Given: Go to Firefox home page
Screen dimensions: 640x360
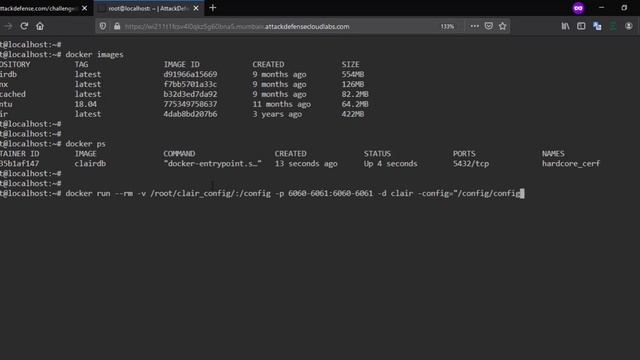Looking at the screenshot, I should click(40, 26).
